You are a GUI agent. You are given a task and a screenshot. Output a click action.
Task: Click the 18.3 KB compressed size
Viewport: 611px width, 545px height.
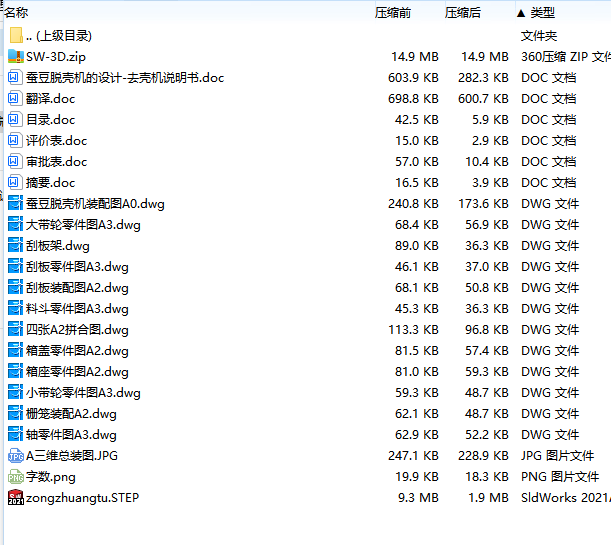pos(487,477)
